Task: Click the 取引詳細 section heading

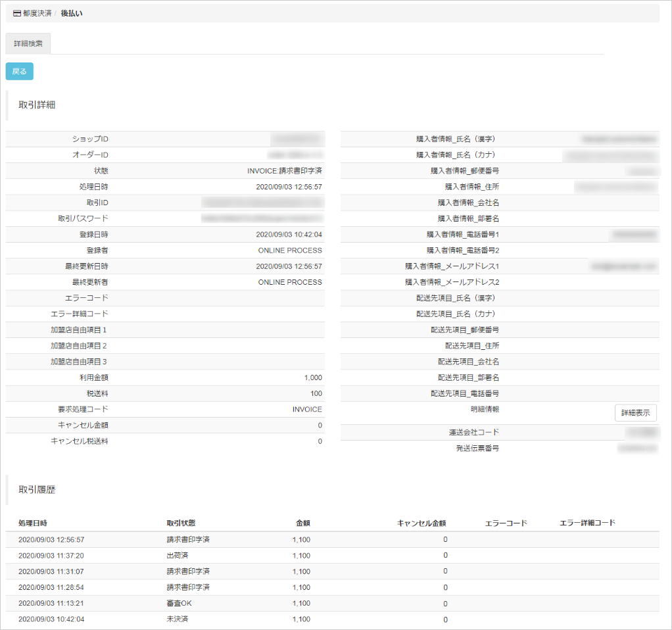Action: tap(37, 105)
